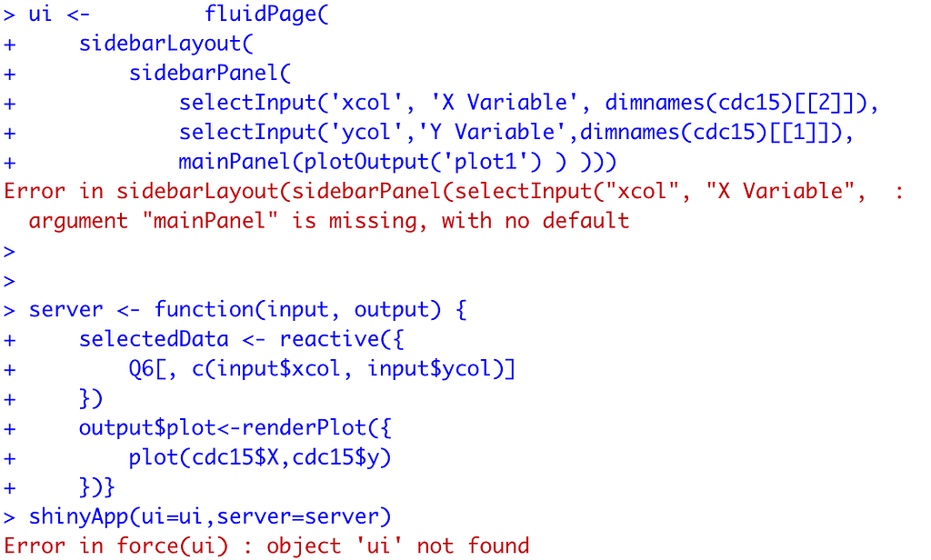931x560 pixels.
Task: Click the 'ycol' string in selectInput
Action: (366, 133)
